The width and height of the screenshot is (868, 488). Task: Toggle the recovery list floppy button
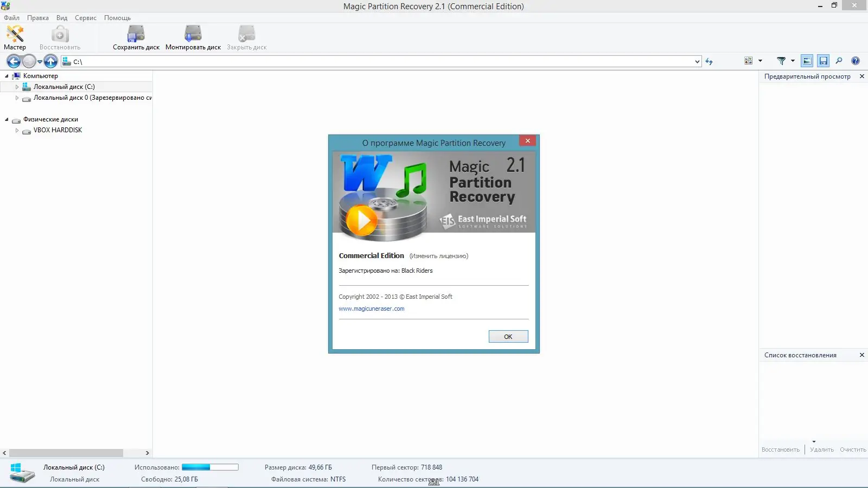pos(824,61)
